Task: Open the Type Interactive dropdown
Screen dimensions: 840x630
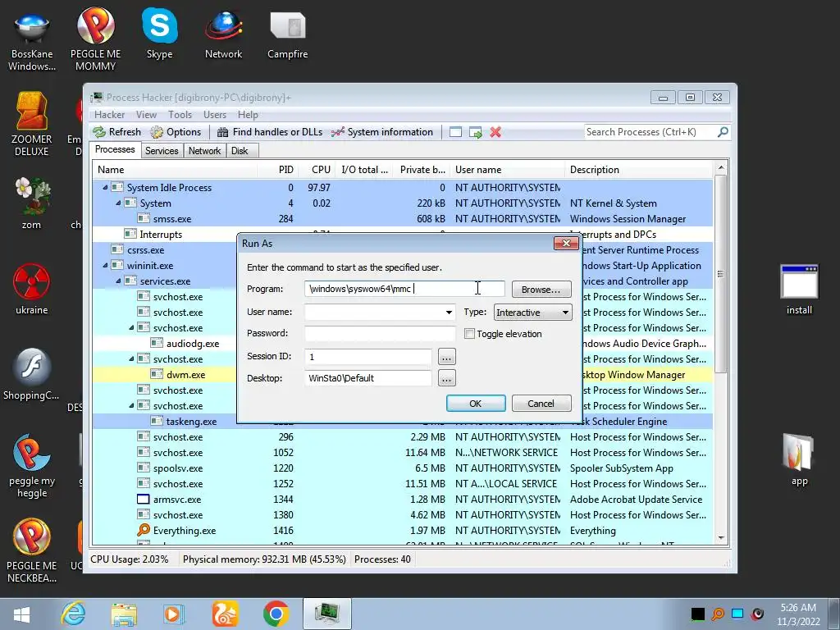Action: (532, 313)
